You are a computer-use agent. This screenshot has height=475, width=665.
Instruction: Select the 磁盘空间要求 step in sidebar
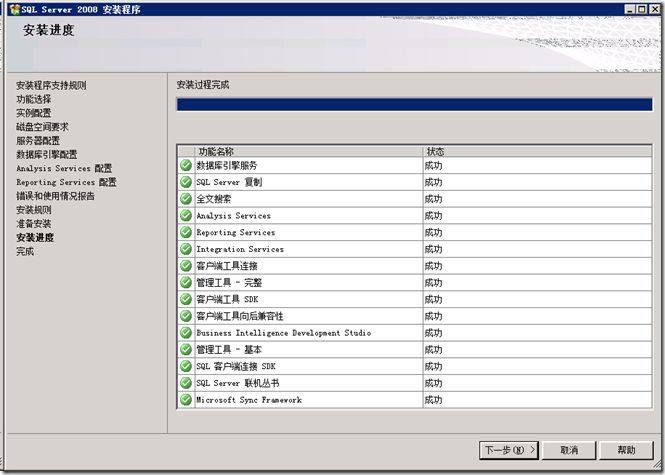(x=42, y=127)
